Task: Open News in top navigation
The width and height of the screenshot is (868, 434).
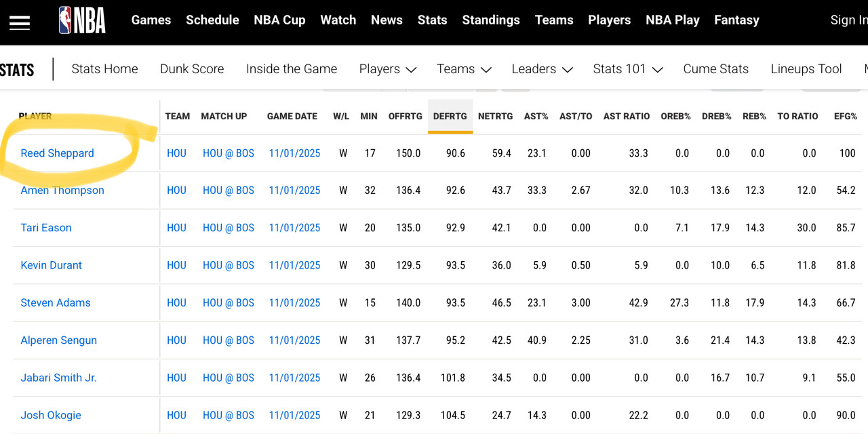Action: point(387,20)
